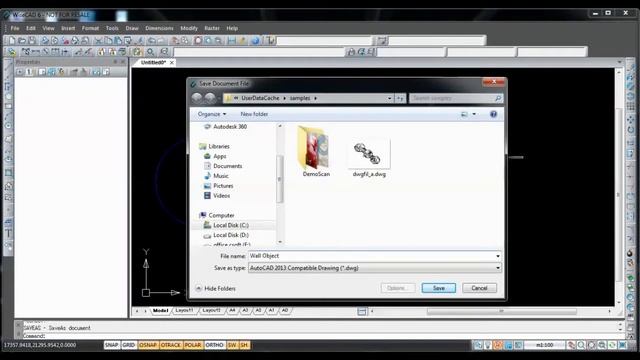The width and height of the screenshot is (640, 360).
Task: Open the view options dropdown arrow
Action: 474,114
